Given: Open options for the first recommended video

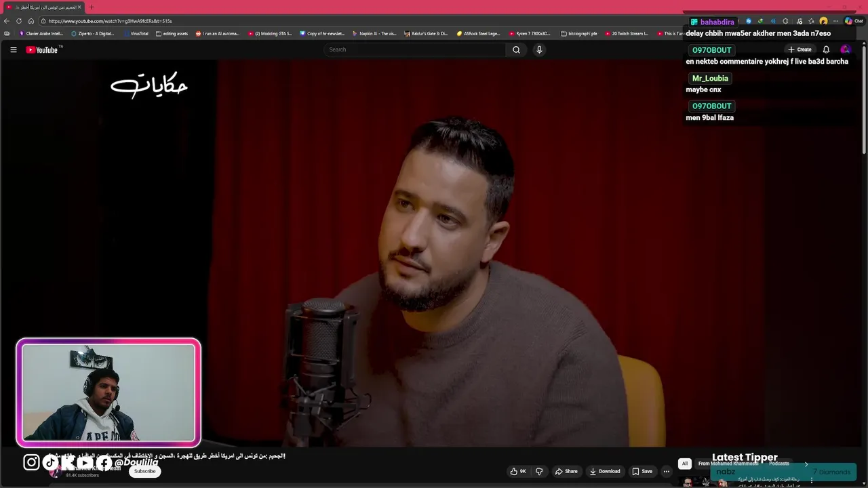Looking at the screenshot, I should click(812, 481).
